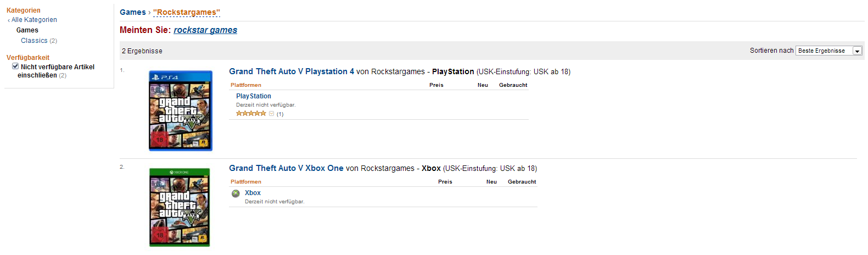
Task: Click the 'Nicht verfügbare Artikel einschließen' label
Action: point(56,71)
